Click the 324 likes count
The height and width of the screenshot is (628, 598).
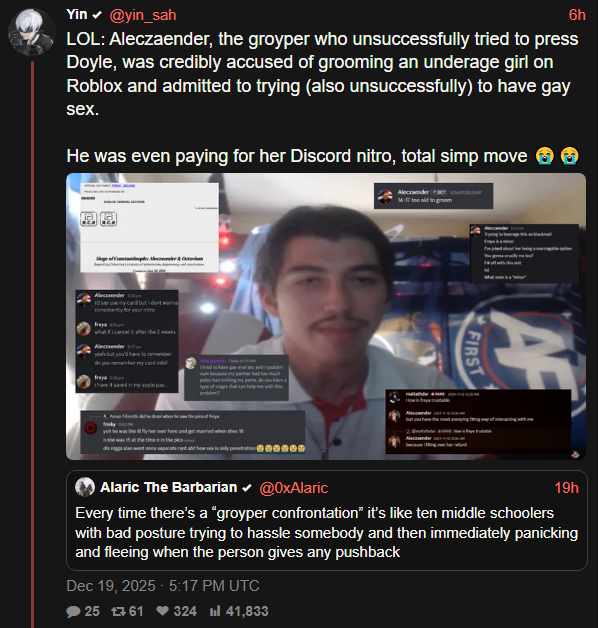coord(185,611)
